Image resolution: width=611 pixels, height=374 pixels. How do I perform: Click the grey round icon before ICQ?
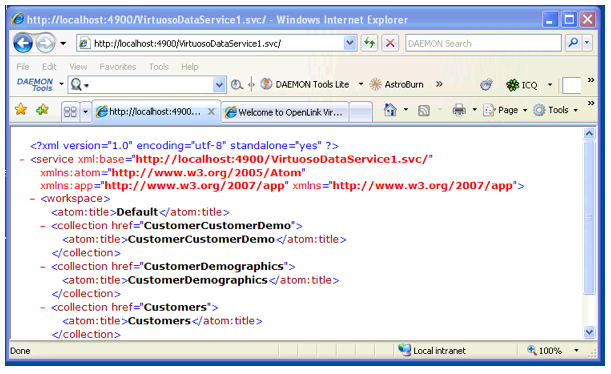tap(486, 85)
